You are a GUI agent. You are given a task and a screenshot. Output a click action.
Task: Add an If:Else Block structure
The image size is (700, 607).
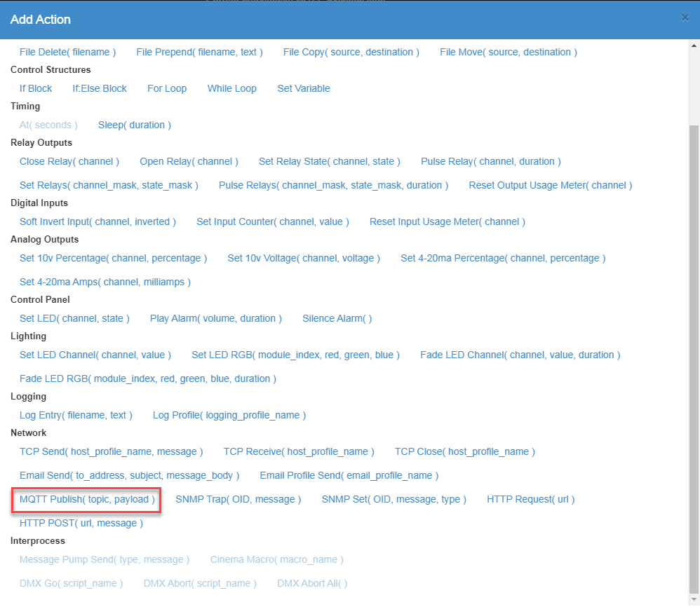pos(100,88)
